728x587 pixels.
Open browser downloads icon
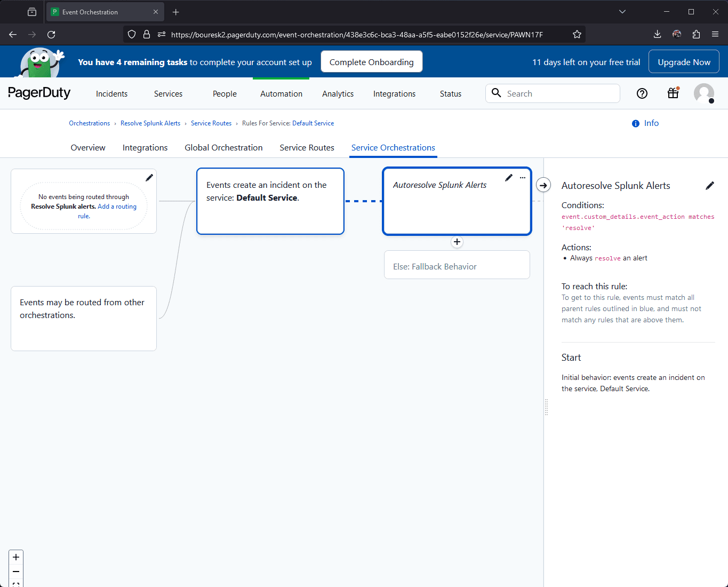tap(657, 34)
